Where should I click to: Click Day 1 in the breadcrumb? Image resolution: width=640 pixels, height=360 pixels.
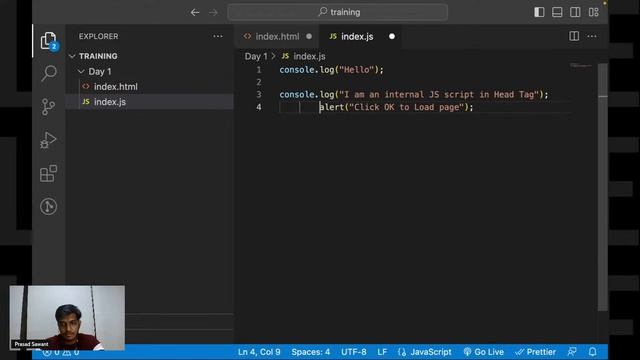pos(256,56)
